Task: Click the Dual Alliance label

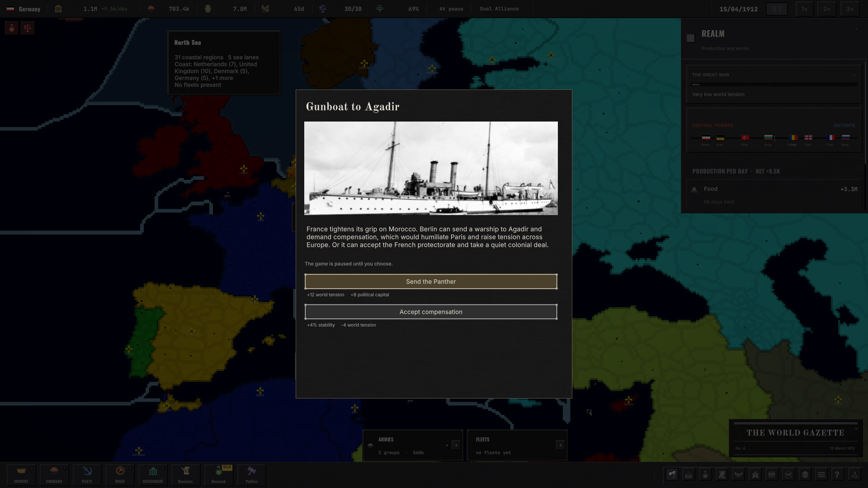Action: pyautogui.click(x=499, y=9)
